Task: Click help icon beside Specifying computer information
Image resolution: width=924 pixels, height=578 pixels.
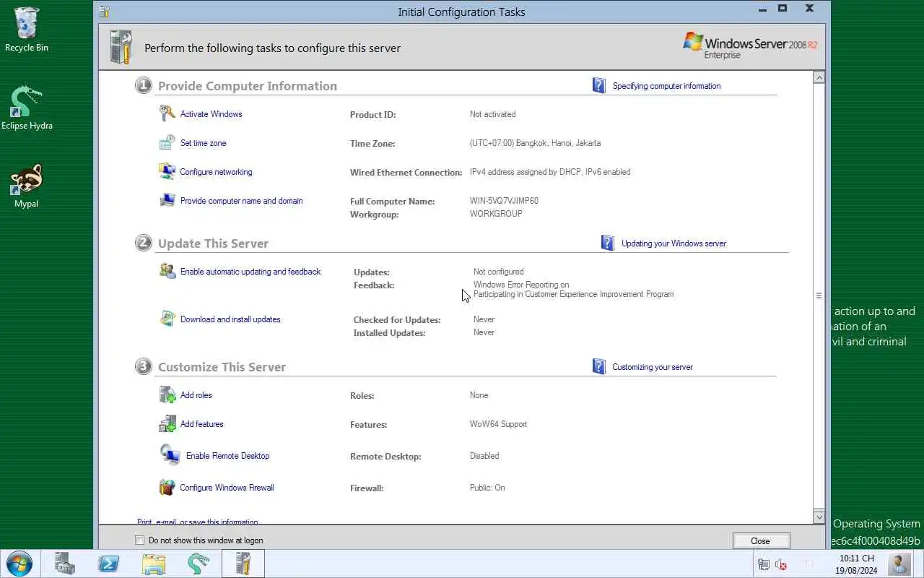Action: point(599,85)
